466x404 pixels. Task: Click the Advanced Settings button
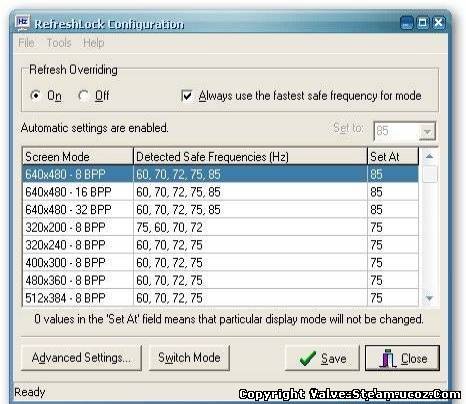pos(81,358)
